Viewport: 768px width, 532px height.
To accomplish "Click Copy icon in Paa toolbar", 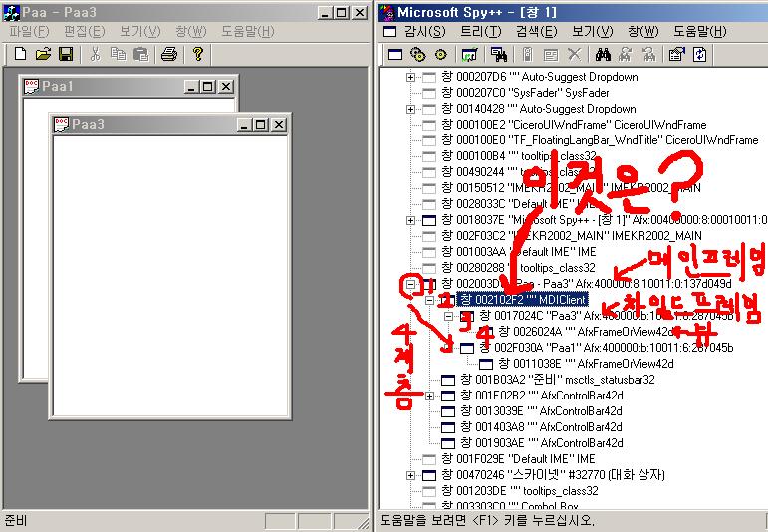I will (119, 54).
